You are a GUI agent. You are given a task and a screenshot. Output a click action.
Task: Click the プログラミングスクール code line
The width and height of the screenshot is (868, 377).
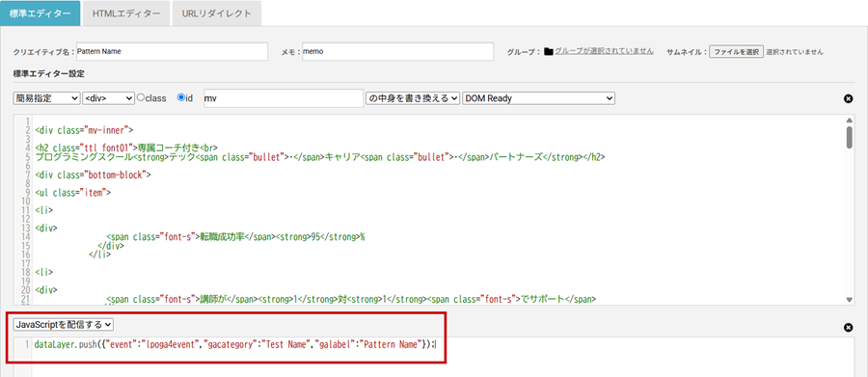[319, 157]
